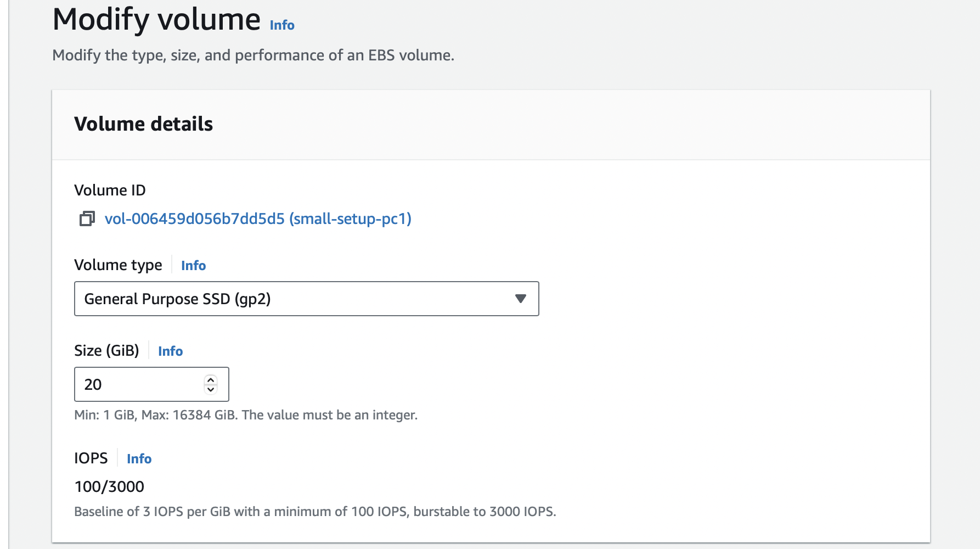Image resolution: width=980 pixels, height=549 pixels.
Task: Decrease size with the stepper down arrow
Action: click(x=211, y=389)
